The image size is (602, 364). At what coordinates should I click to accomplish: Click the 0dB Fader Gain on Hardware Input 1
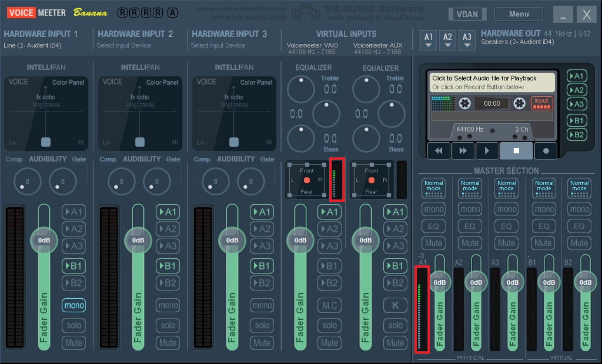(44, 240)
